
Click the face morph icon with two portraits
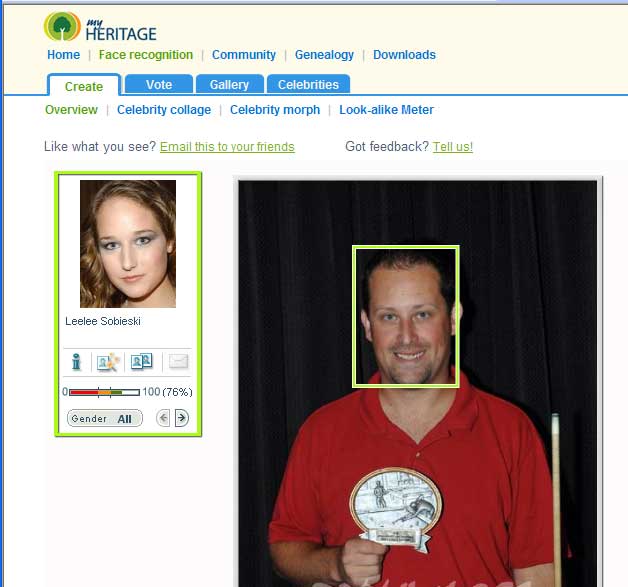coord(142,361)
